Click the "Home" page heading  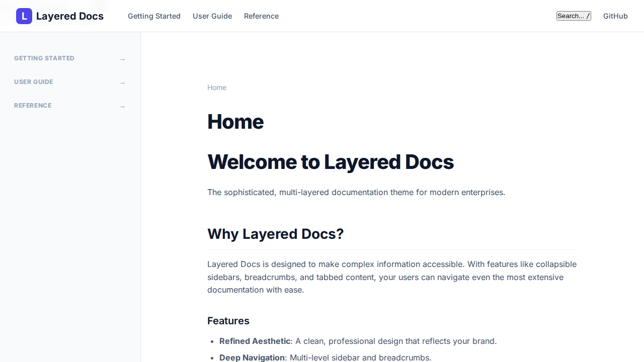[x=235, y=121]
